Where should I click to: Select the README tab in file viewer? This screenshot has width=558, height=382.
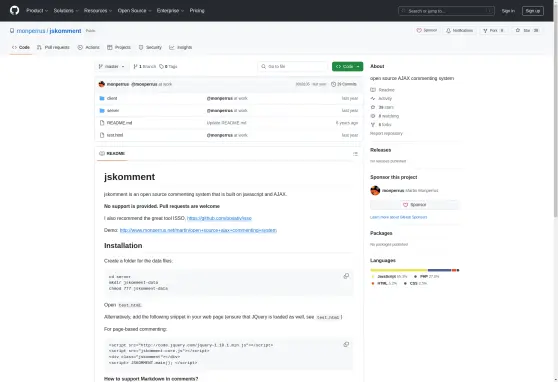click(112, 153)
